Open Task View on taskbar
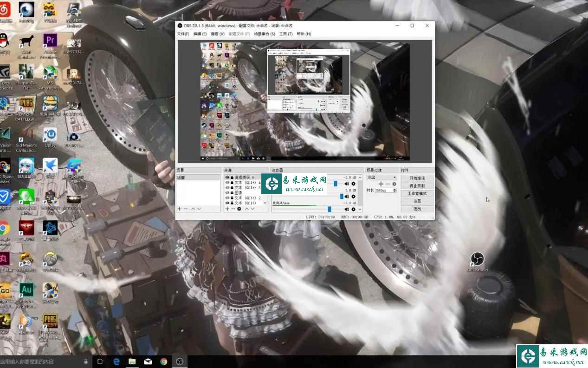This screenshot has width=588, height=368. click(x=100, y=361)
